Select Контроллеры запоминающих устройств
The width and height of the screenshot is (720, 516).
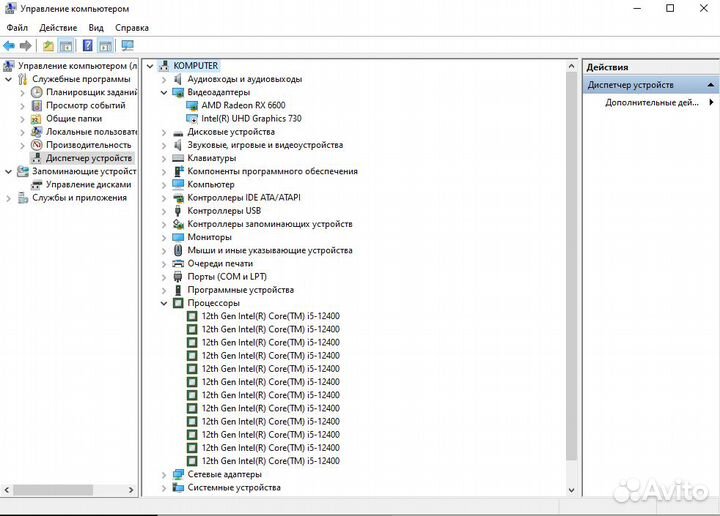(270, 224)
